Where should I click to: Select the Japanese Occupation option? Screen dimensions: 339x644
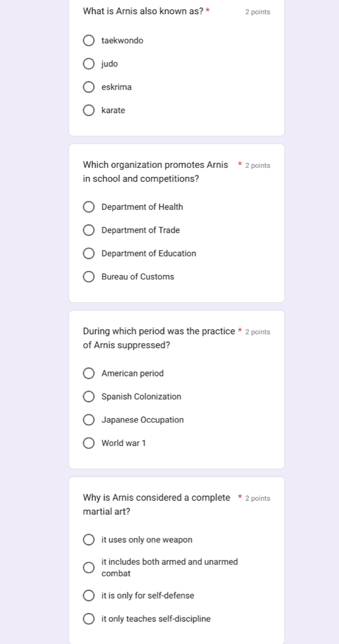(89, 420)
